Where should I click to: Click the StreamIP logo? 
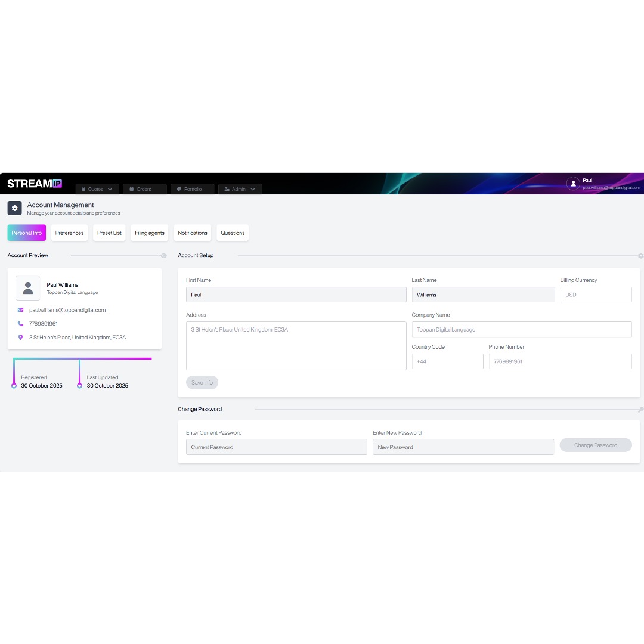[x=35, y=184]
